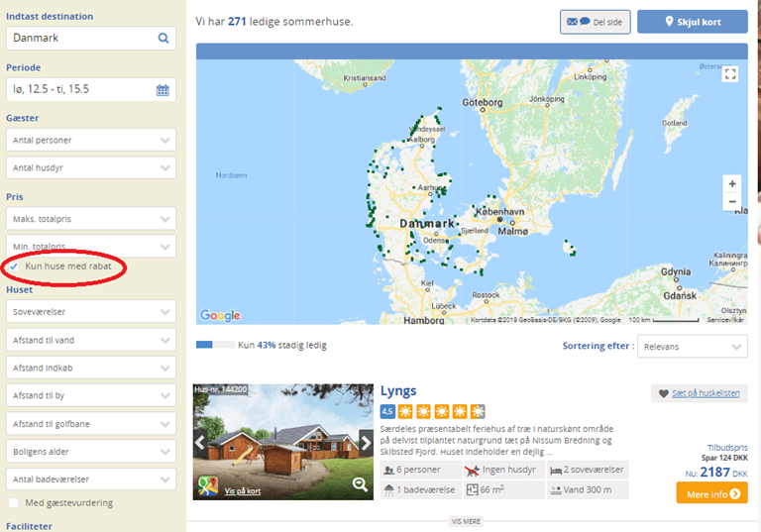Open the Antal personer dropdown

91,141
